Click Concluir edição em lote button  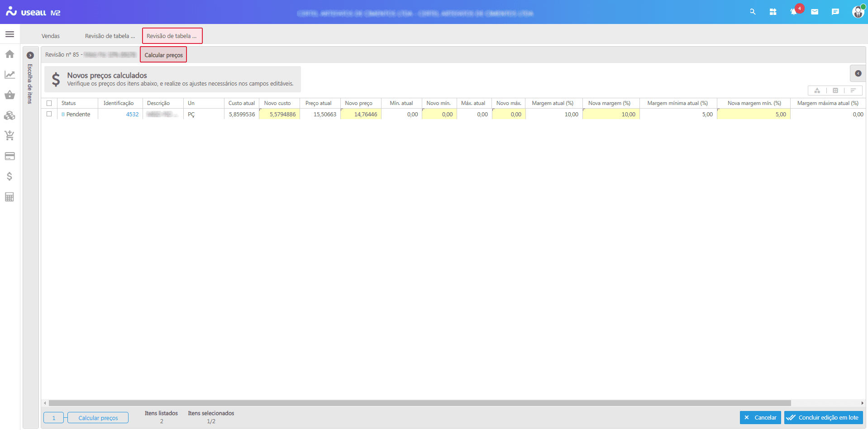tap(823, 418)
